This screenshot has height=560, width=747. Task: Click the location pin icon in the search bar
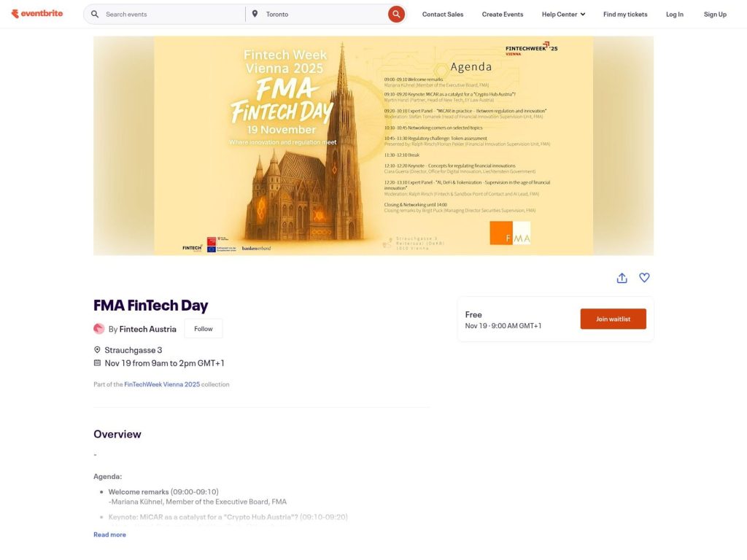[255, 13]
